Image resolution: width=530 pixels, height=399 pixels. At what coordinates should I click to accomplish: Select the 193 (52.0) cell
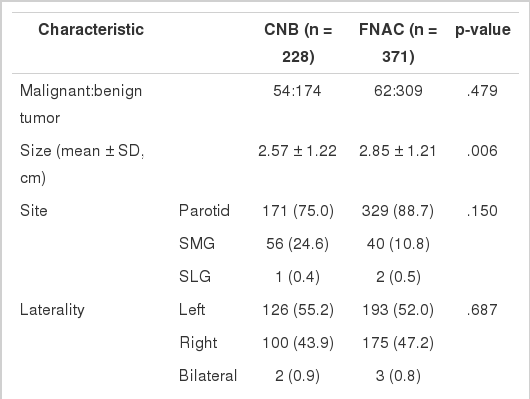398,310
